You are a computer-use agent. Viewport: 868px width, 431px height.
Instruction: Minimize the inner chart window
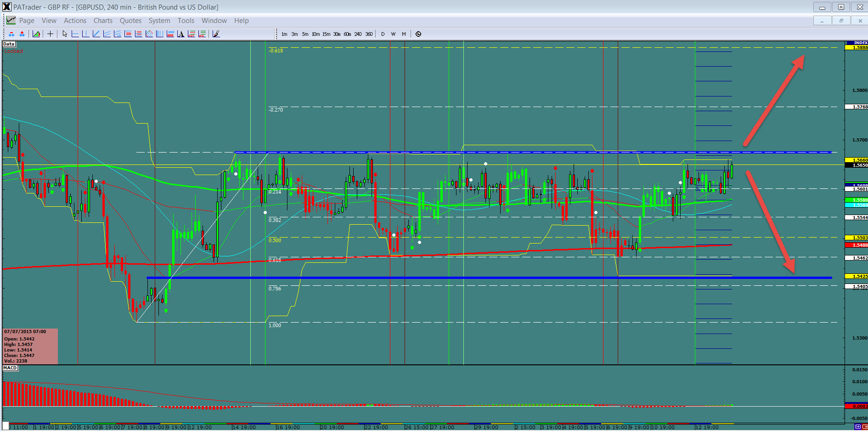822,21
